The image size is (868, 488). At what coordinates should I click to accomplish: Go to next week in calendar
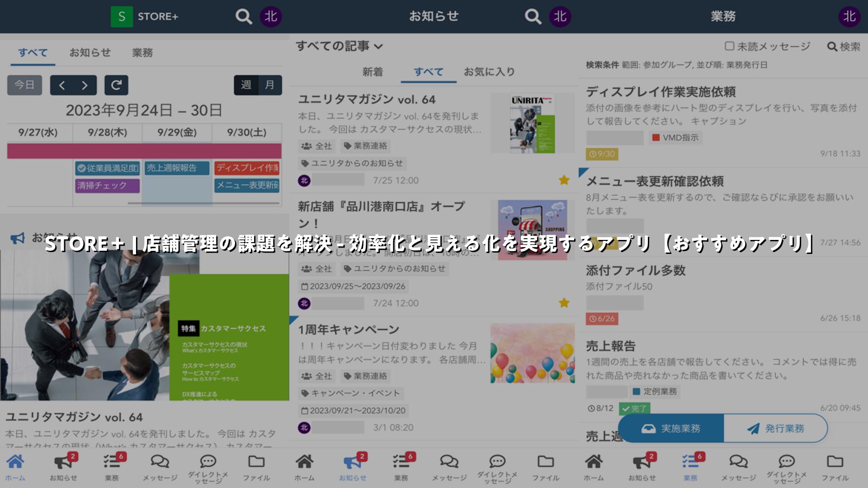pyautogui.click(x=85, y=85)
